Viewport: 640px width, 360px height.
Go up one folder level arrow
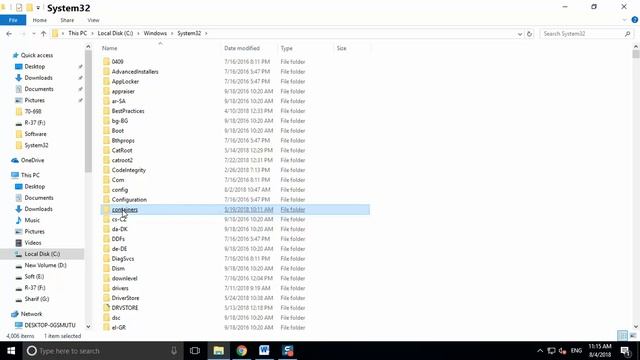[x=43, y=33]
